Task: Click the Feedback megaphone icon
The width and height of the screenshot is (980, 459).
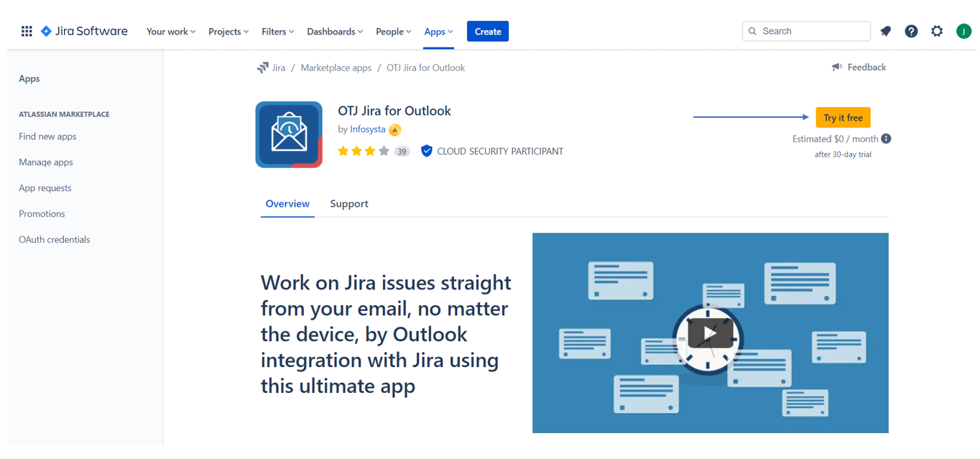Action: (x=836, y=67)
